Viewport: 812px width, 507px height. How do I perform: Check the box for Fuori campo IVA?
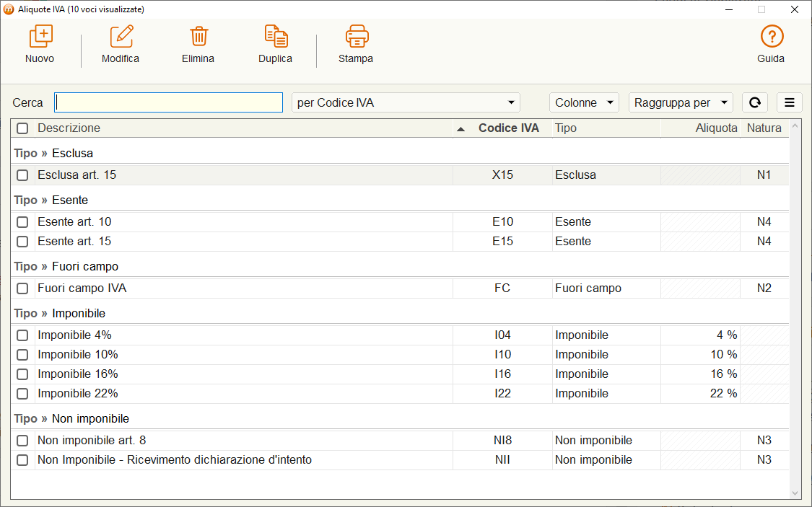pos(22,288)
